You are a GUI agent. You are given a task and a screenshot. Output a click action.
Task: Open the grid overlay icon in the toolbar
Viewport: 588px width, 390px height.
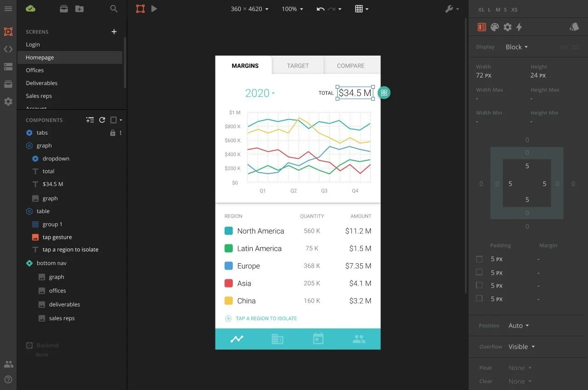358,9
